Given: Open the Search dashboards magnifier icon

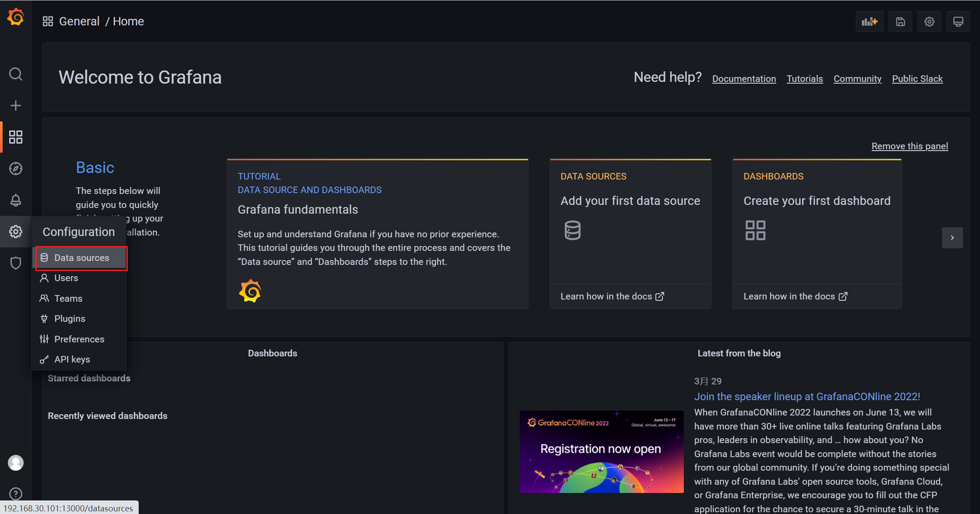Looking at the screenshot, I should click(x=16, y=74).
